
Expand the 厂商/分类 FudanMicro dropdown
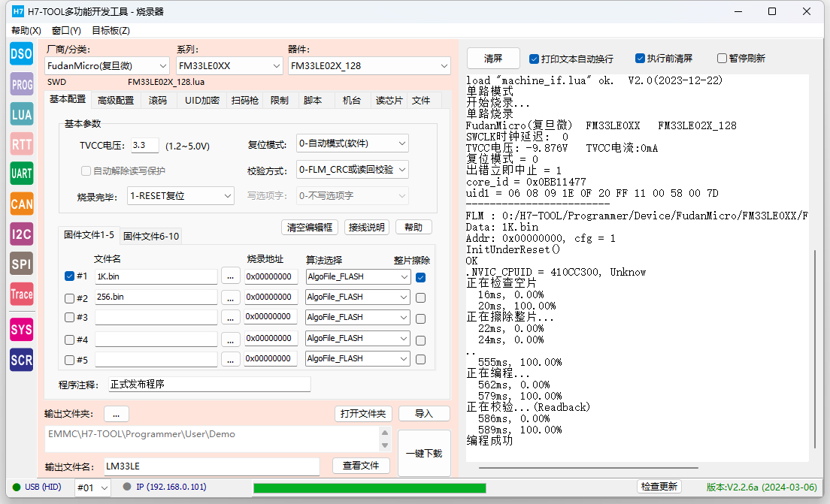pos(107,66)
